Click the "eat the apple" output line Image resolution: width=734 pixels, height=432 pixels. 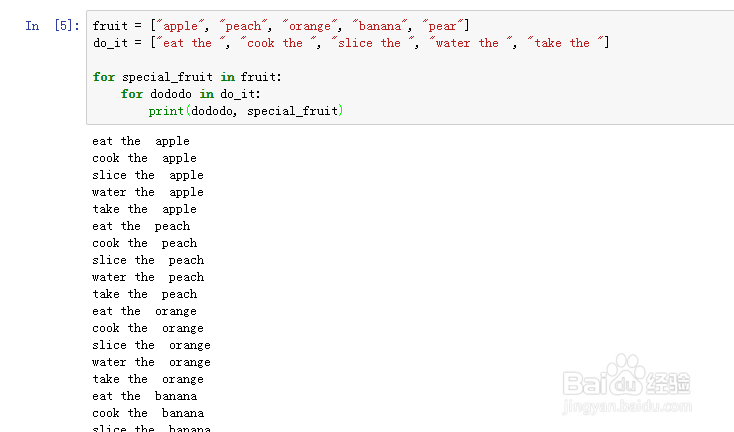140,141
